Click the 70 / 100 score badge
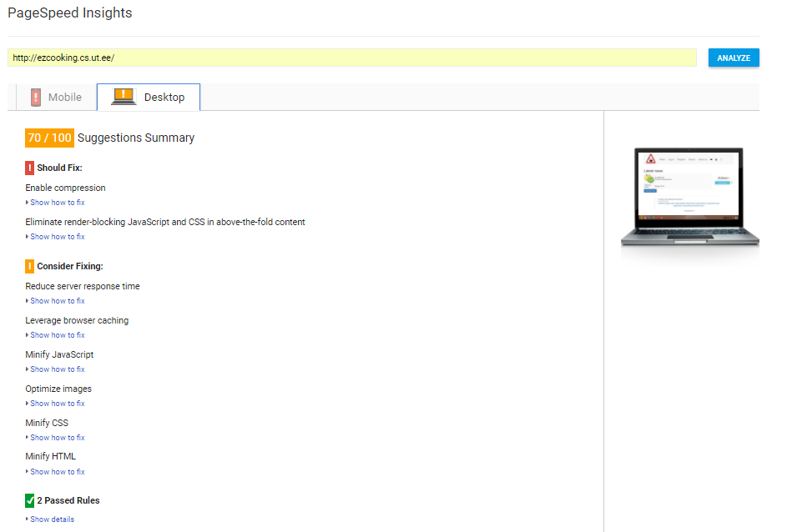This screenshot has height=532, width=792. pyautogui.click(x=49, y=138)
